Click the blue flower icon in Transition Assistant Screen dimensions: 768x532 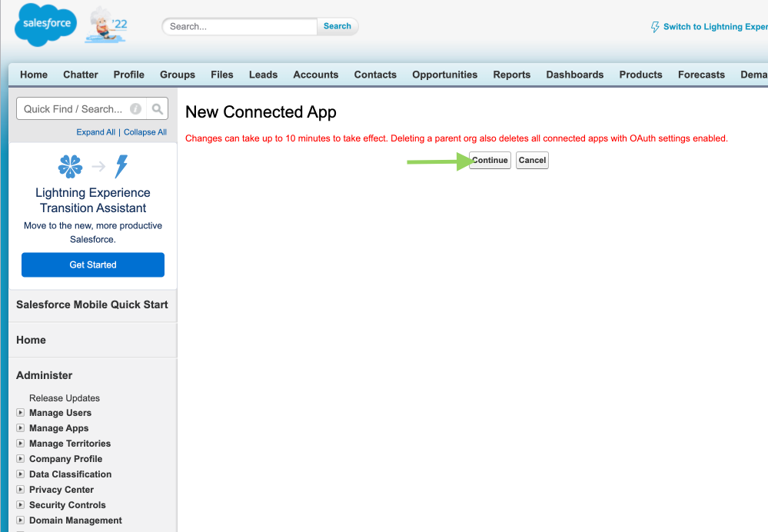70,167
